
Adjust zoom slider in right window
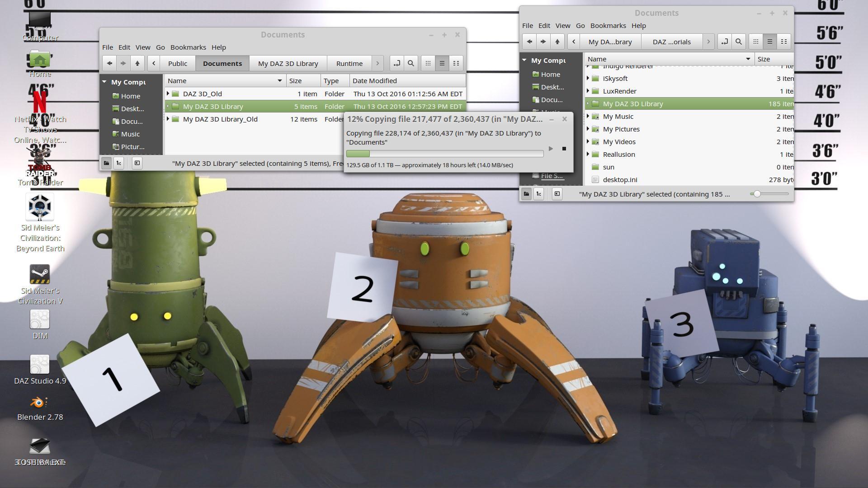(x=757, y=194)
